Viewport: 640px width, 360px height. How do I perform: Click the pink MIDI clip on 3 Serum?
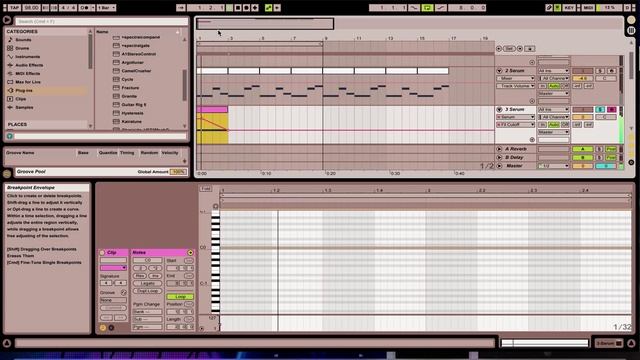pyautogui.click(x=212, y=109)
